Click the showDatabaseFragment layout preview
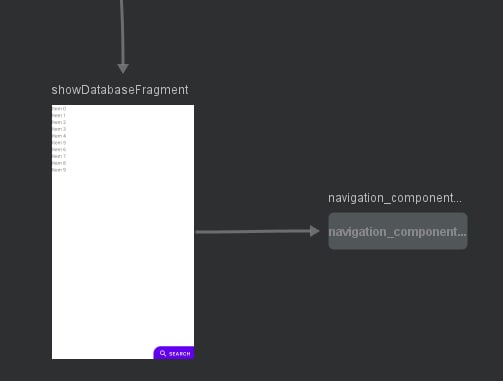 [x=123, y=232]
